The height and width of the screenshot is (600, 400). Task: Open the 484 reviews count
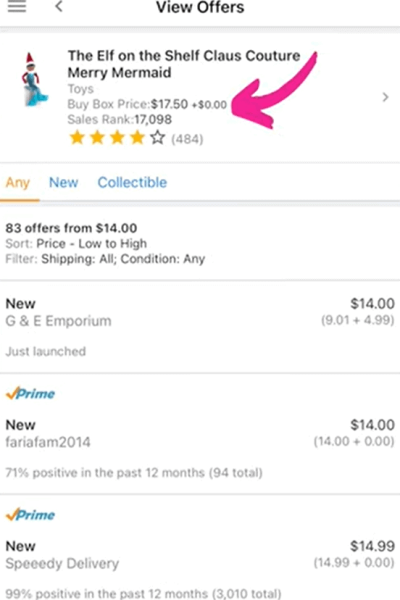click(187, 139)
